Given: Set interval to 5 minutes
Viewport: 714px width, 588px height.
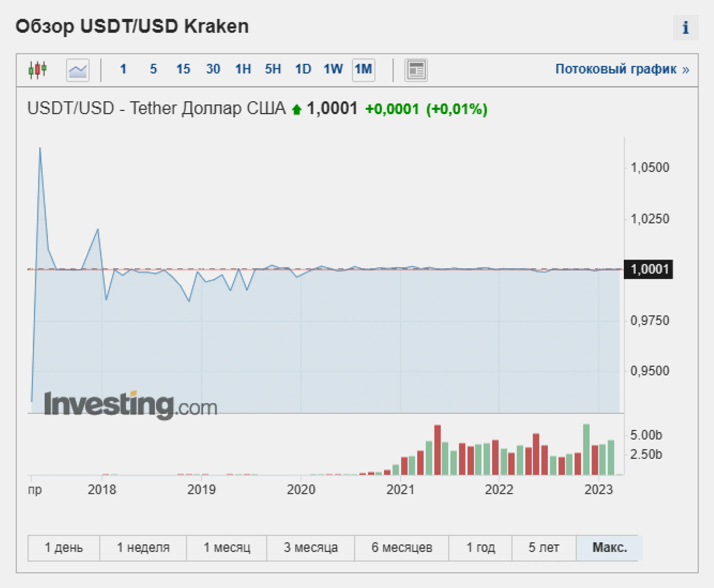Looking at the screenshot, I should 153,69.
